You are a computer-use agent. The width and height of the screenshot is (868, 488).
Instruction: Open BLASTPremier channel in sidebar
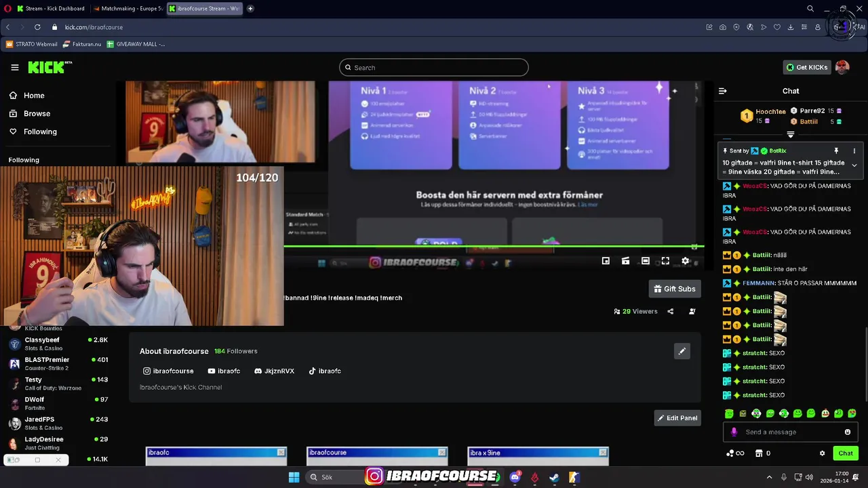pos(58,363)
